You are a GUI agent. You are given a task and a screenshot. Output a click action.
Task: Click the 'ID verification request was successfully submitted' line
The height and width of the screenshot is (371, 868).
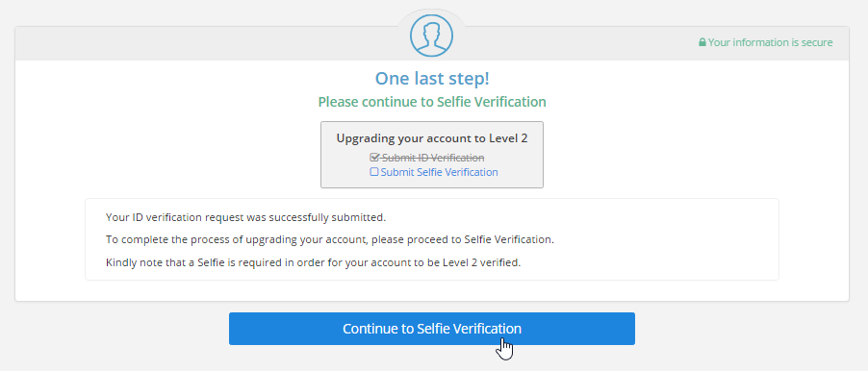click(x=245, y=217)
